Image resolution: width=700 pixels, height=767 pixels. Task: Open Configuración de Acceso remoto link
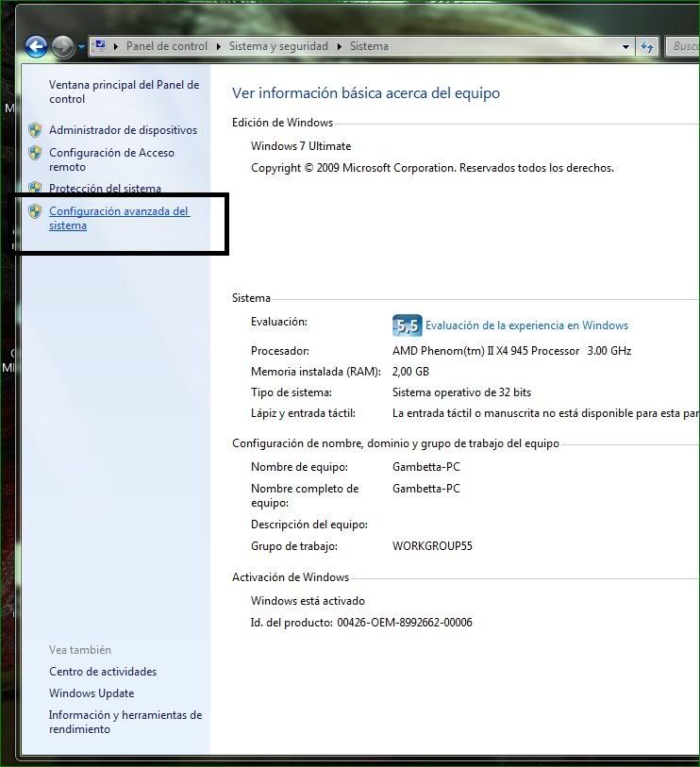click(x=111, y=159)
